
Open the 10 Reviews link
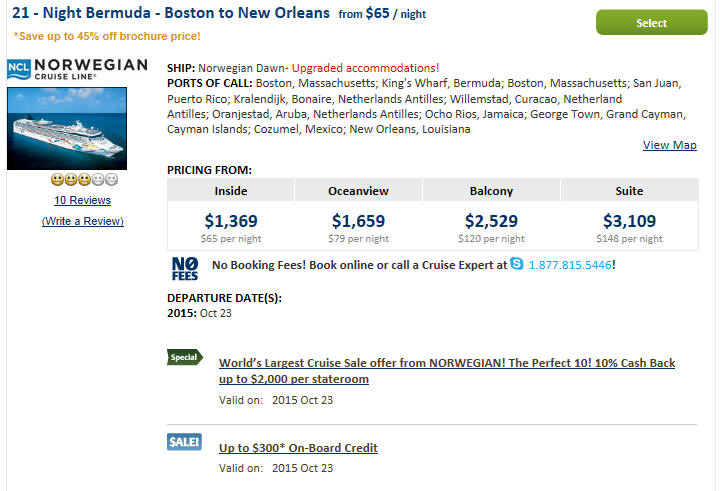83,200
